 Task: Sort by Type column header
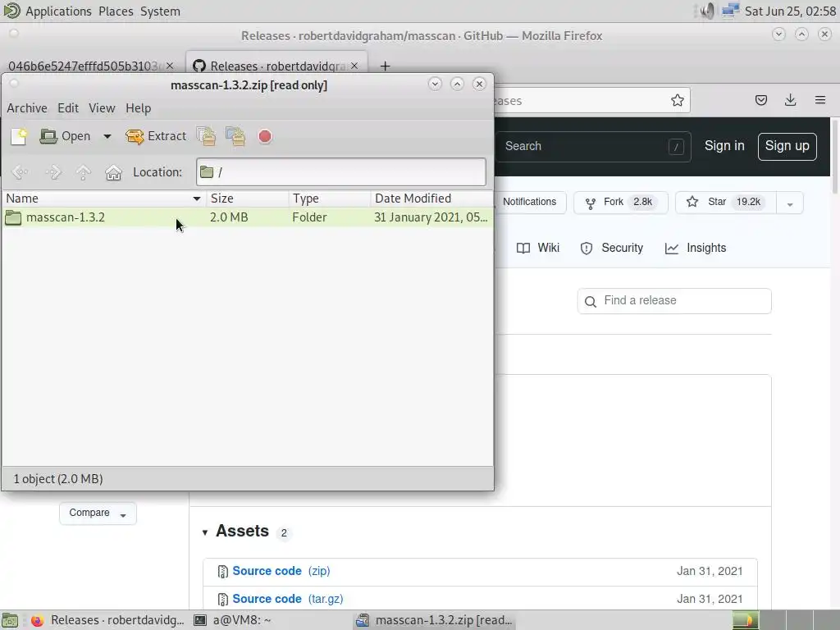pyautogui.click(x=330, y=199)
